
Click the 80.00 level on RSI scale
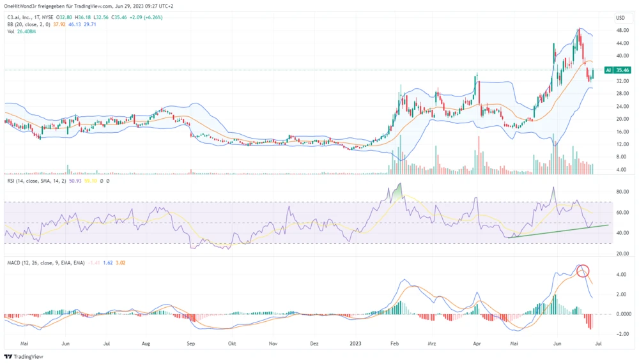click(620, 192)
